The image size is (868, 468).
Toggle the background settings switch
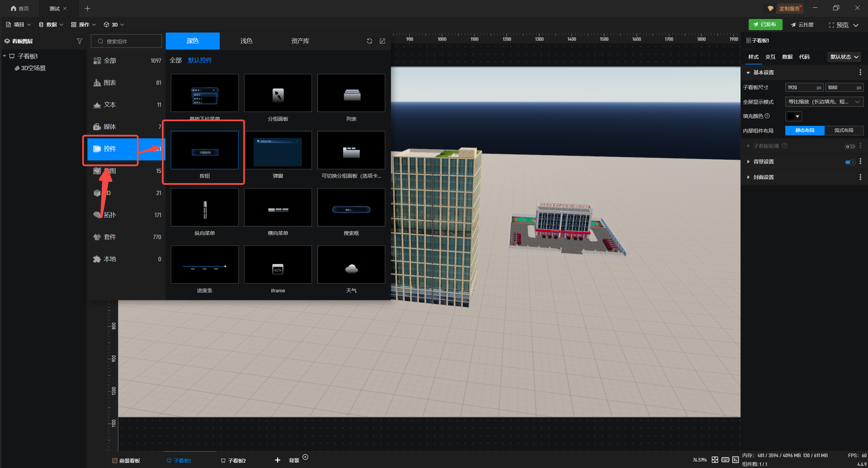(x=850, y=162)
